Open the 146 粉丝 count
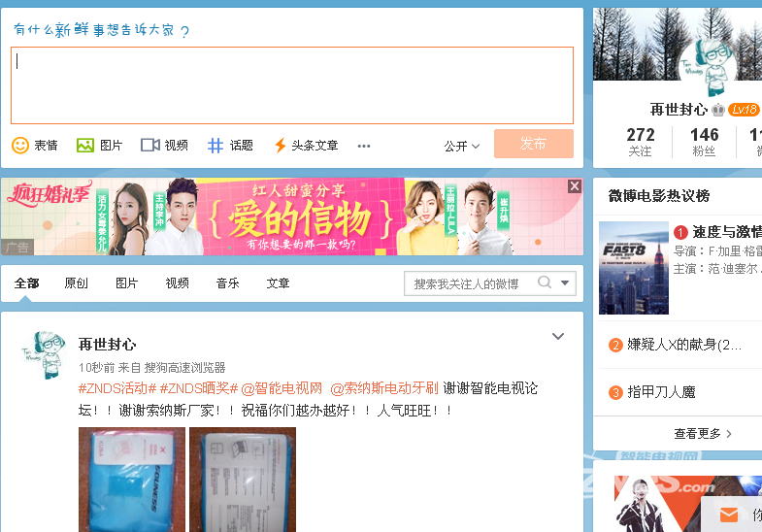 704,142
